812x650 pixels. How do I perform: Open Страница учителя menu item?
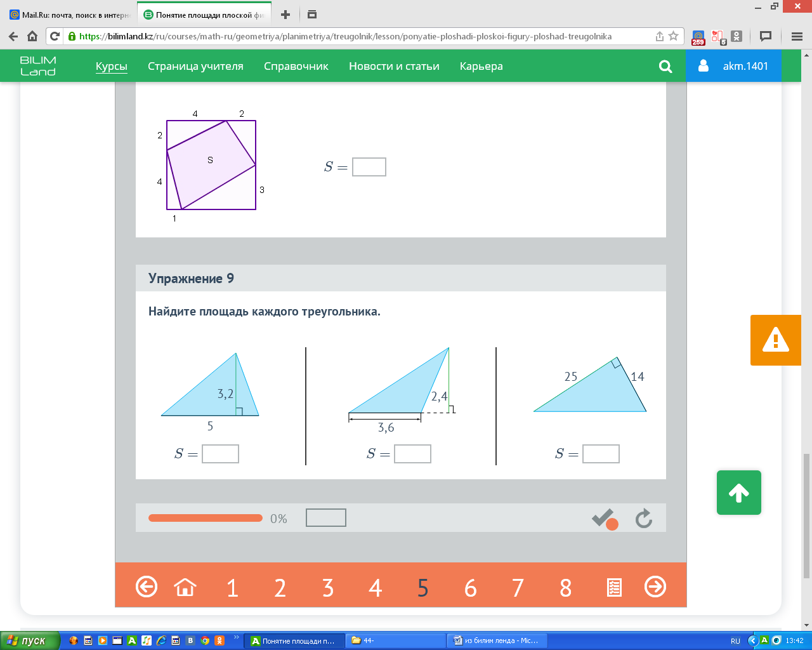tap(195, 66)
